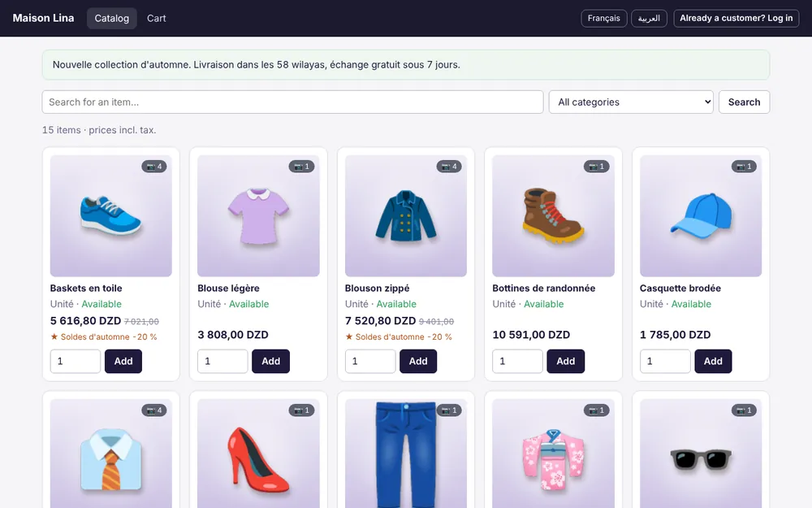View the hiking boot product image
The image size is (812, 508).
[x=553, y=215]
